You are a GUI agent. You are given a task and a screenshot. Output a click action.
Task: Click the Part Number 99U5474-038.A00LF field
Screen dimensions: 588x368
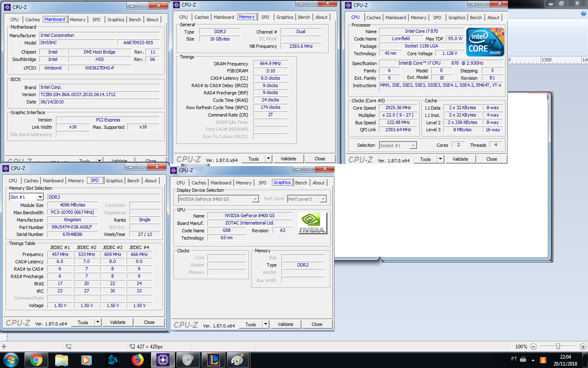coord(72,227)
